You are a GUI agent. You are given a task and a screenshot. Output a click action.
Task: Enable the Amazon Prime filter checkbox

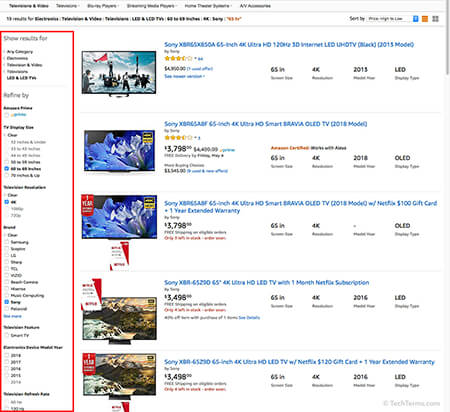[7, 115]
